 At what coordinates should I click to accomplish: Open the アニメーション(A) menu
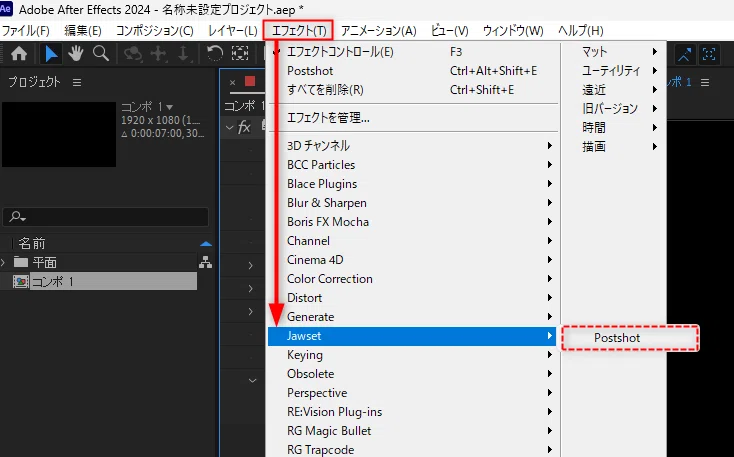pyautogui.click(x=378, y=31)
